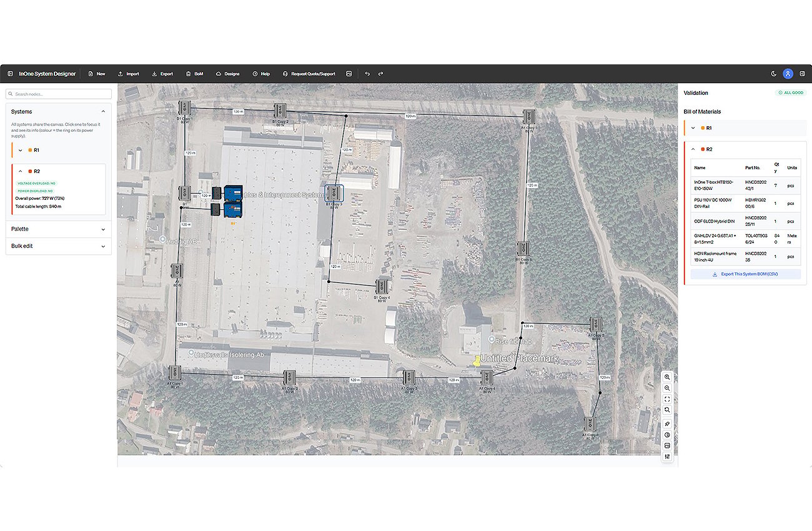Collapse the Systems panel
The image size is (812, 531).
pos(103,111)
